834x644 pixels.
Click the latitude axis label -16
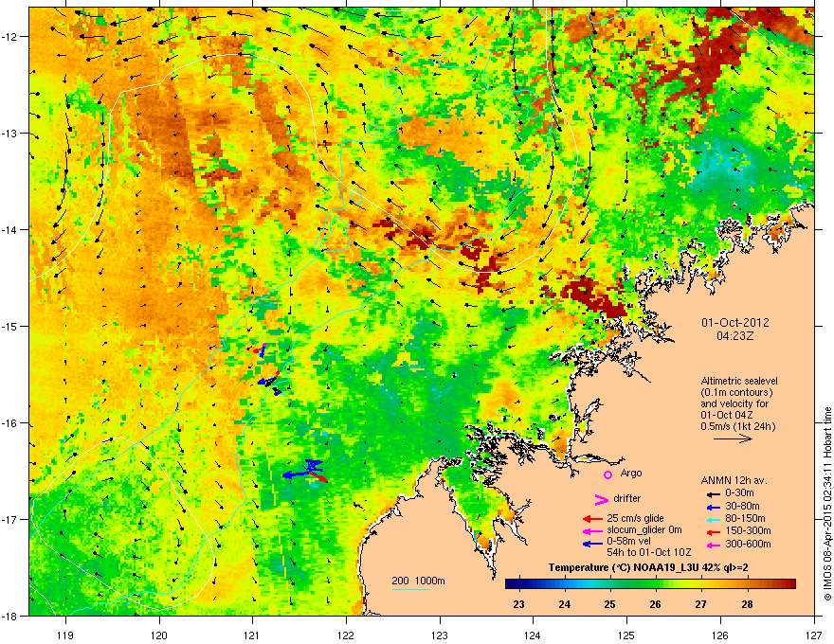10,422
